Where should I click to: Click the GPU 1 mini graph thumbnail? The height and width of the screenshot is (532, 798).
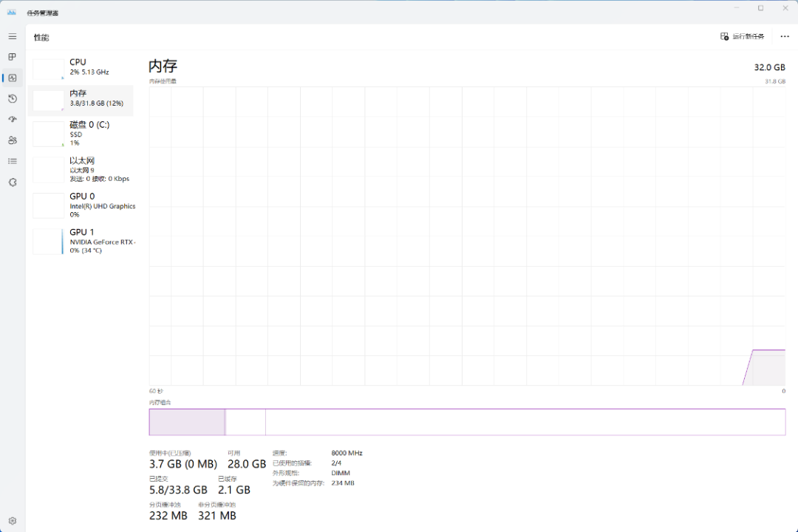[x=48, y=242]
